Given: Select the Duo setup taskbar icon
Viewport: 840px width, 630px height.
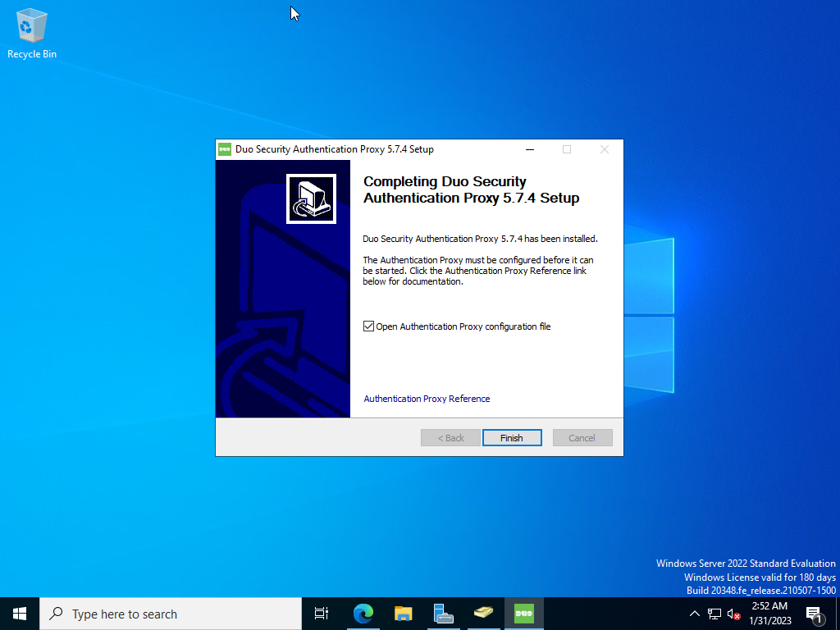Looking at the screenshot, I should 523,614.
